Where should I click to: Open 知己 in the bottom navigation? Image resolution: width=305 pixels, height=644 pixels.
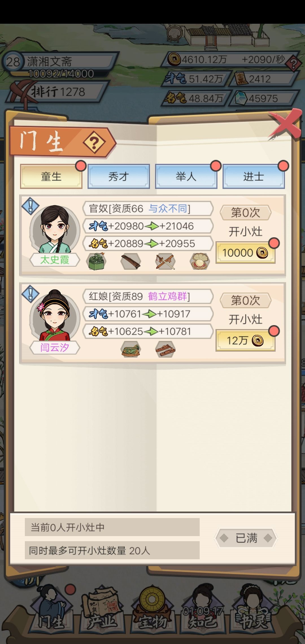(202, 610)
